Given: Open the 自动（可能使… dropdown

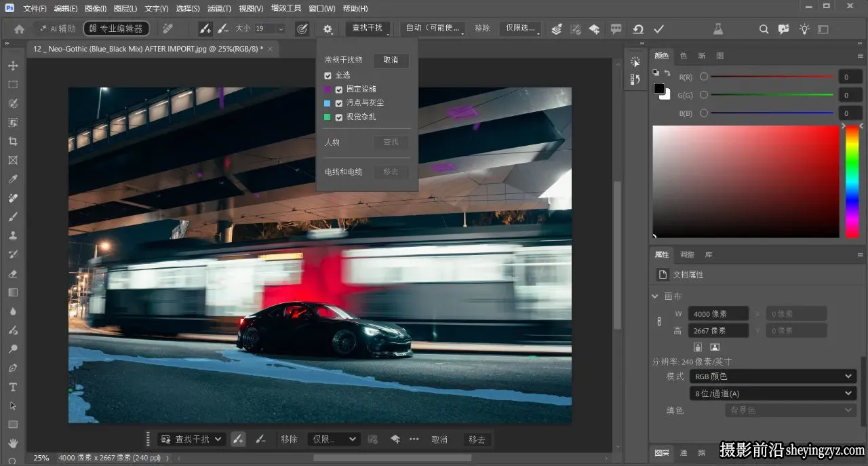Looking at the screenshot, I should [433, 28].
